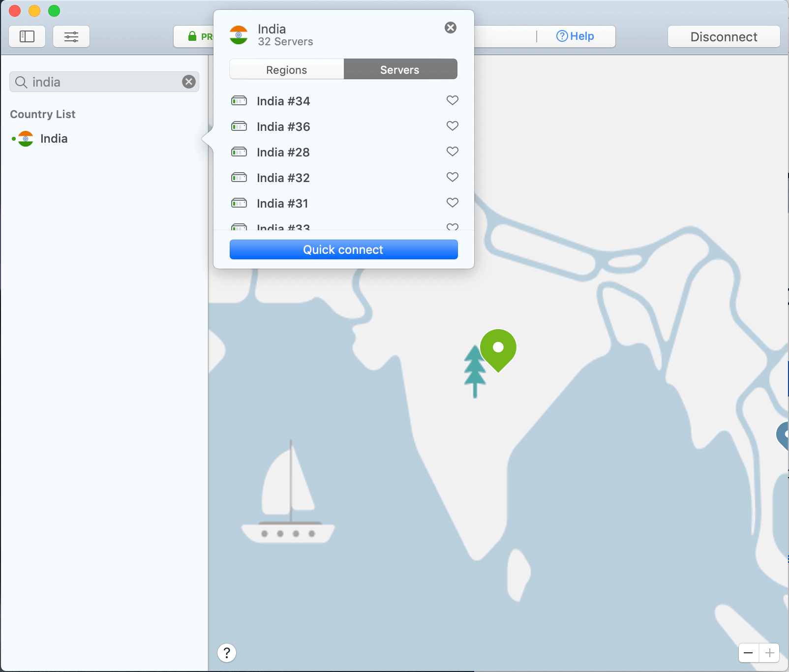The image size is (789, 672).
Task: Switch to the Servers tab
Action: pyautogui.click(x=400, y=69)
